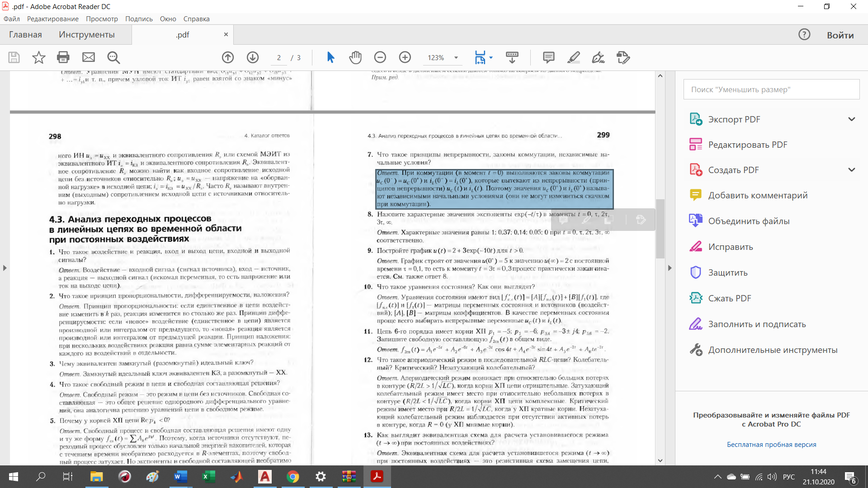Click the read mode scroll icon
Screen dimensions: 868x488
pos(512,57)
